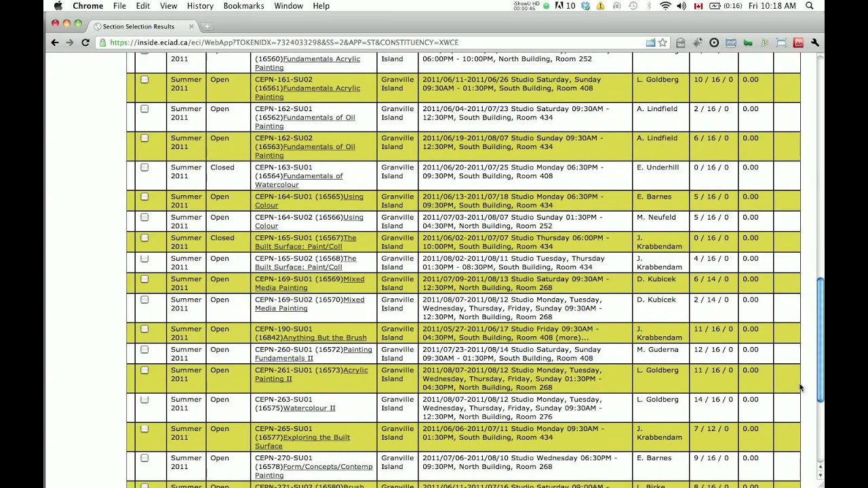
Task: Click the red Aa extension icon
Action: click(798, 43)
